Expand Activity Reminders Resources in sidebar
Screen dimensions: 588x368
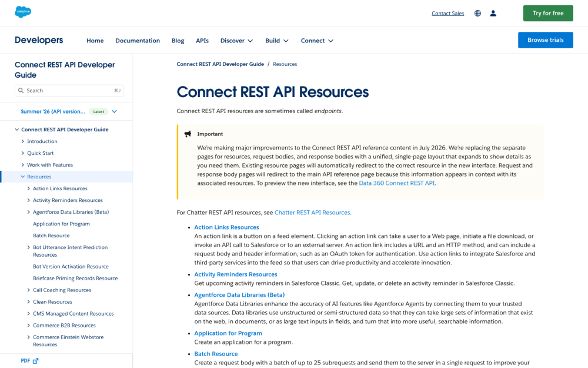tap(28, 200)
